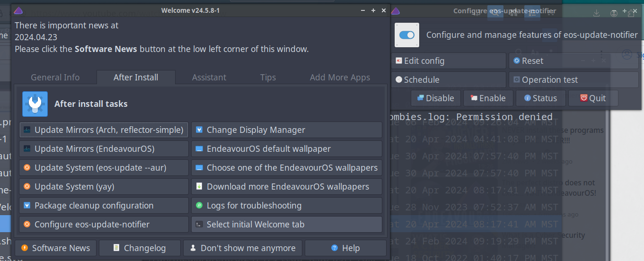
Task: Click the download icon on Download more wallpapers
Action: coord(199,186)
